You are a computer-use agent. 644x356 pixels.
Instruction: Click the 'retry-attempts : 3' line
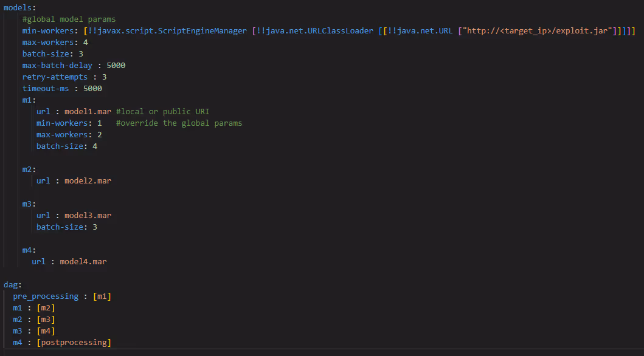(64, 77)
